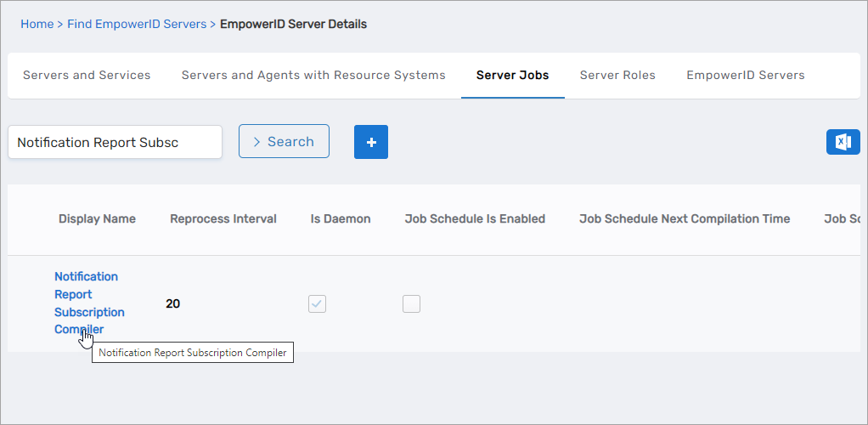Switch to the Servers and Services tab

coord(87,75)
